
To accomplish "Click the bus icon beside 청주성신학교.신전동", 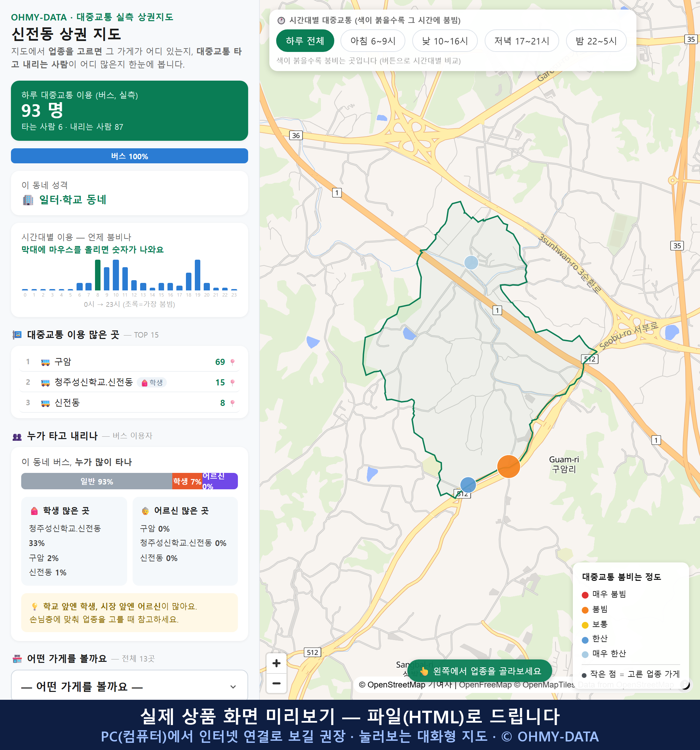I will 45,383.
